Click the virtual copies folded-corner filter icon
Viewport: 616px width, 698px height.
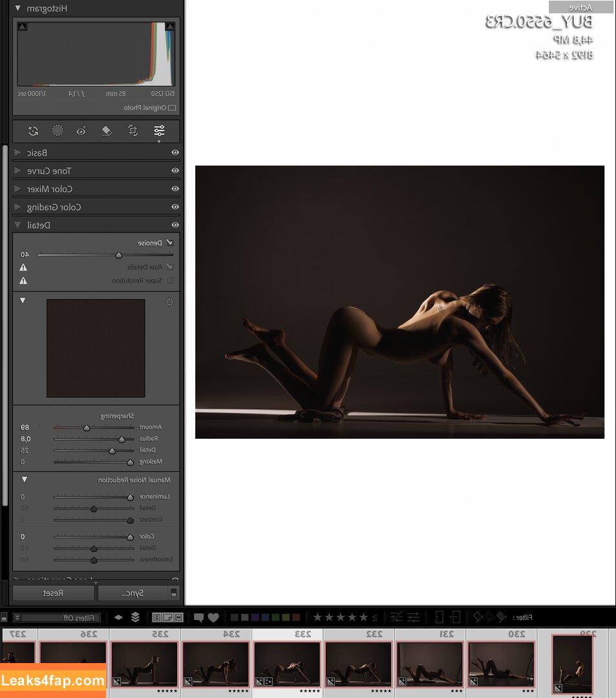click(x=168, y=617)
